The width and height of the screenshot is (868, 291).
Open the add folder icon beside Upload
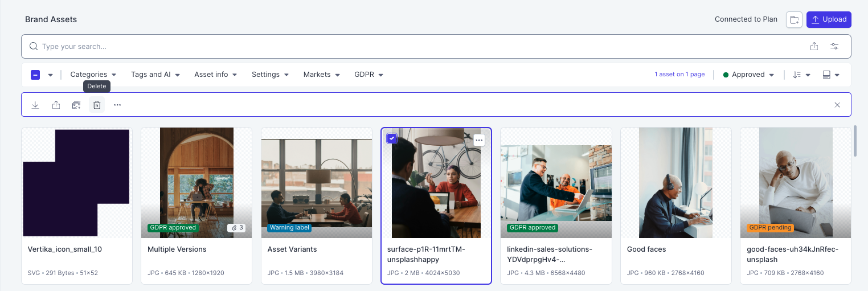pos(794,19)
